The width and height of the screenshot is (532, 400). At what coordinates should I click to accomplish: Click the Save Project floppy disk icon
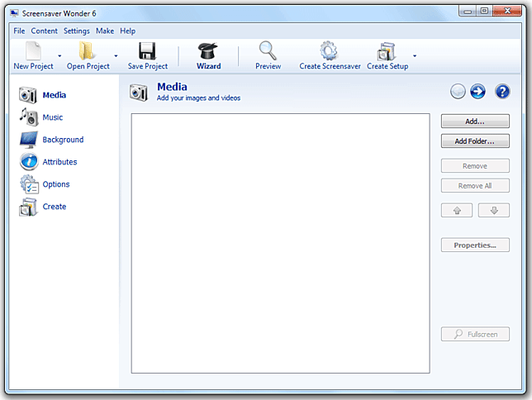pyautogui.click(x=147, y=51)
